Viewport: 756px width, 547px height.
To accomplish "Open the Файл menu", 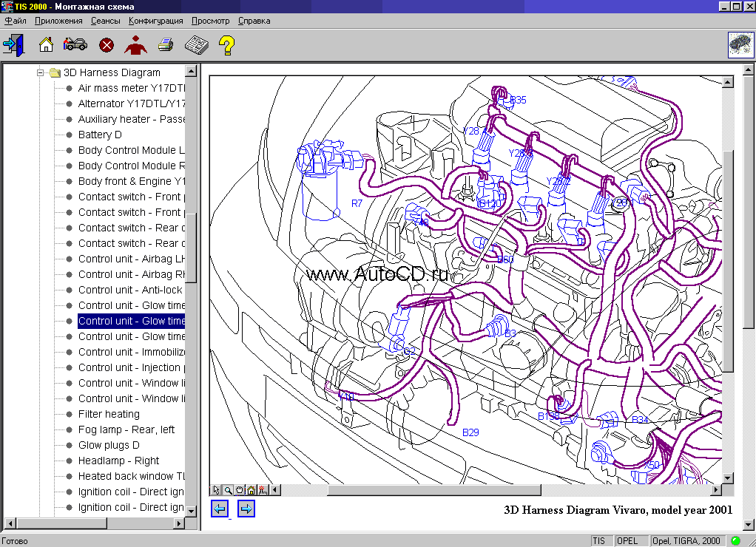I will [x=16, y=21].
